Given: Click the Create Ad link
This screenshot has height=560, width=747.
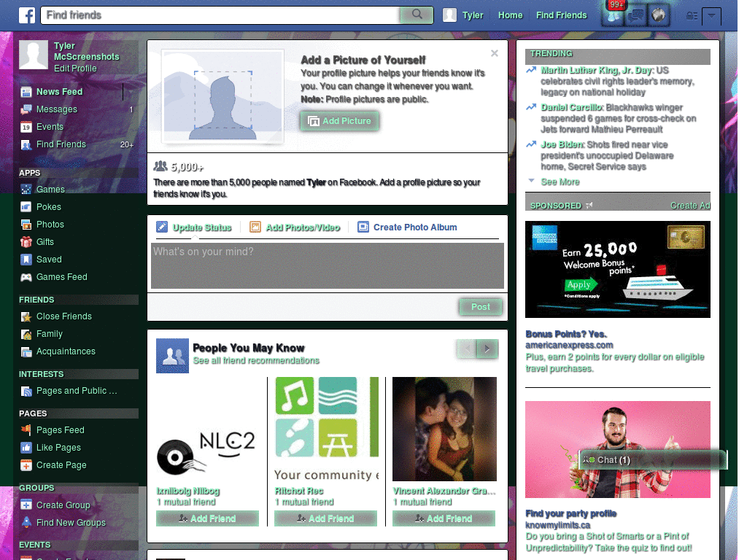Looking at the screenshot, I should [x=690, y=205].
